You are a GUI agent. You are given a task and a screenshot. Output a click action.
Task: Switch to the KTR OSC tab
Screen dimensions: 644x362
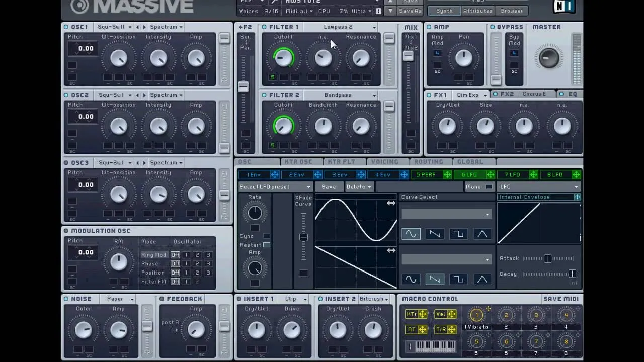(299, 162)
